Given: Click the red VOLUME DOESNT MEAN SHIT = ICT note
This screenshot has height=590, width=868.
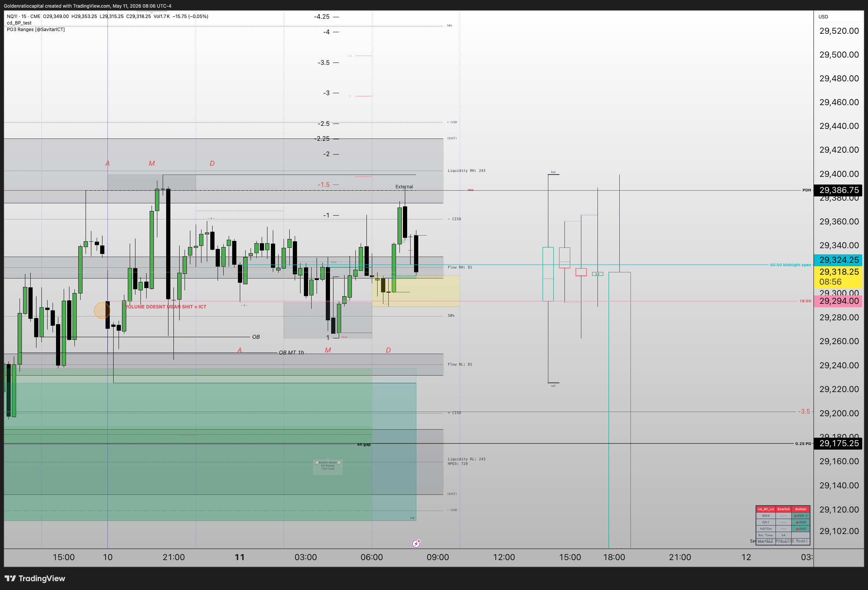Looking at the screenshot, I should [165, 307].
